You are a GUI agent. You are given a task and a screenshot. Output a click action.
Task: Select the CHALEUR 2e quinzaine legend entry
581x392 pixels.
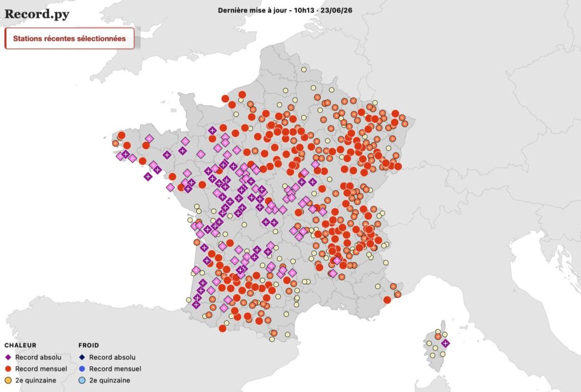31,380
